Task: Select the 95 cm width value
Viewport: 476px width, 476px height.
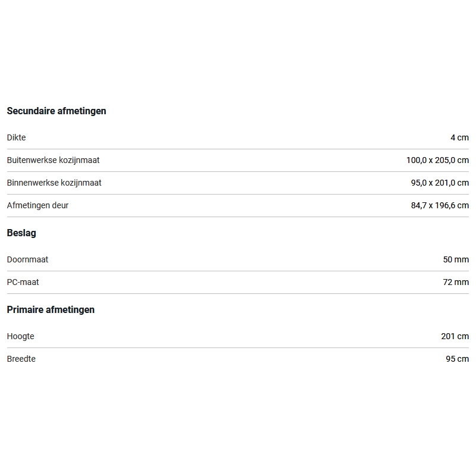Action: pyautogui.click(x=457, y=359)
